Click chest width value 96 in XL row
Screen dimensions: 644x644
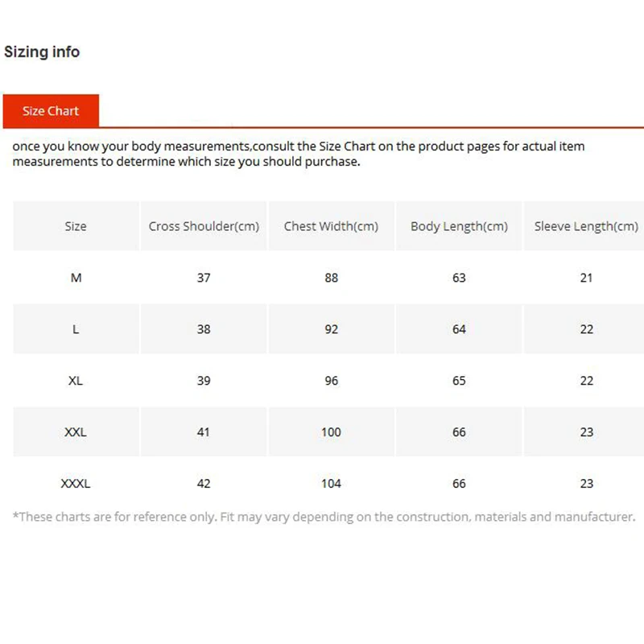point(331,381)
